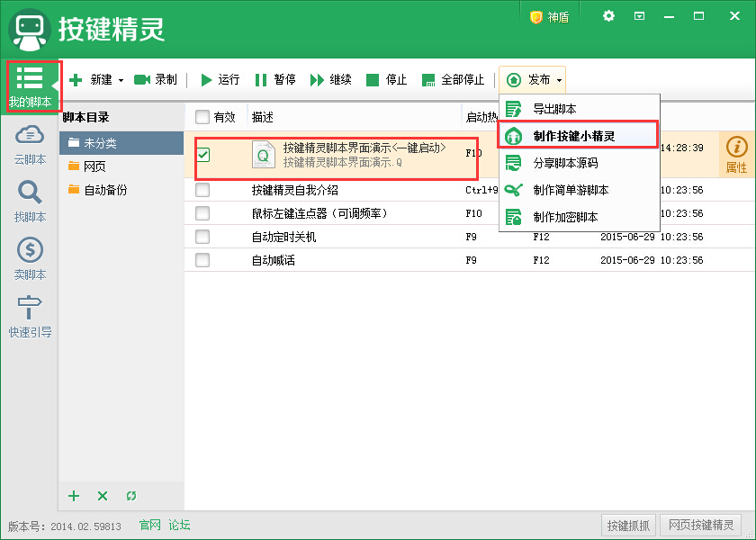The height and width of the screenshot is (540, 756).
Task: Toggle the 有效 select-all checkbox
Action: [x=202, y=117]
